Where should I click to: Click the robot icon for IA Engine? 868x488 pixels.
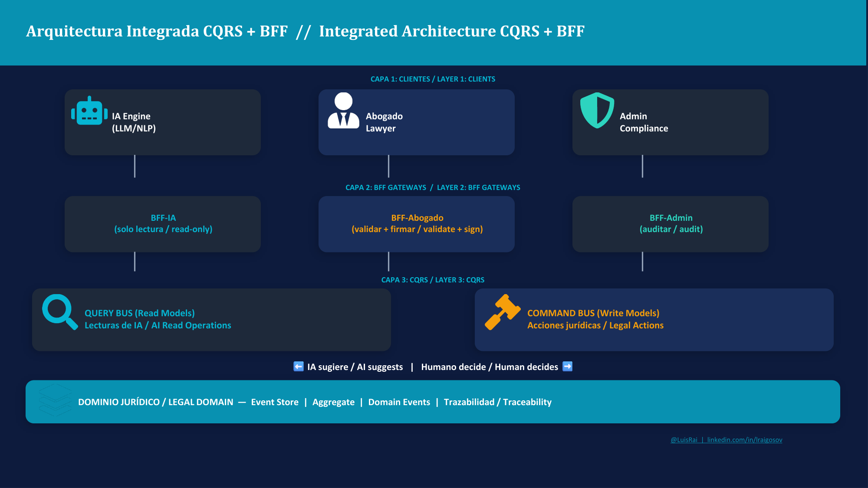pos(89,111)
